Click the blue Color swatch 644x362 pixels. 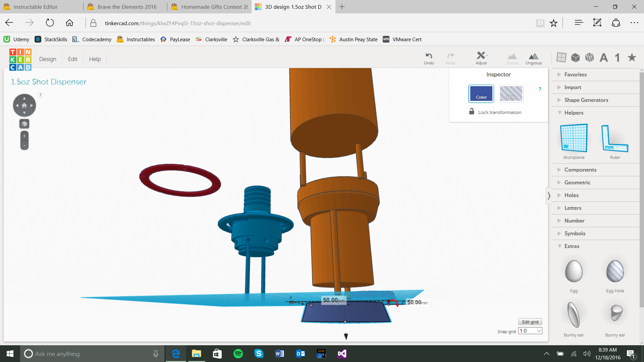point(481,94)
